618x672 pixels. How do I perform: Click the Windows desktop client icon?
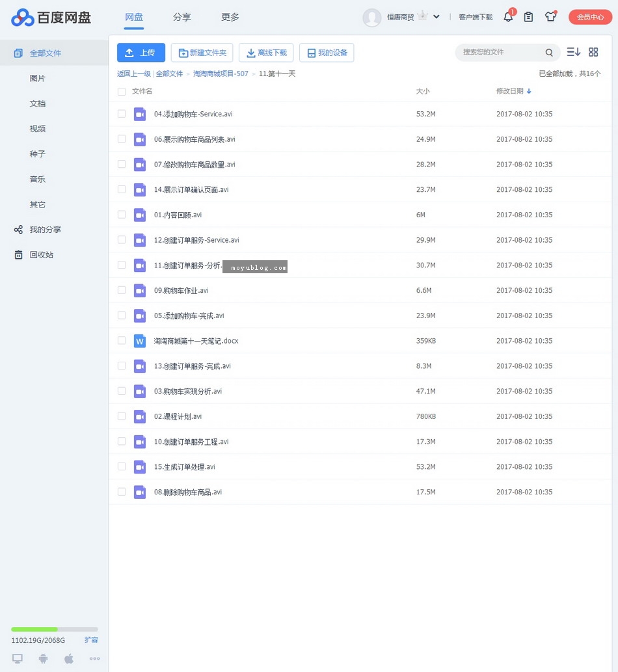pyautogui.click(x=17, y=658)
